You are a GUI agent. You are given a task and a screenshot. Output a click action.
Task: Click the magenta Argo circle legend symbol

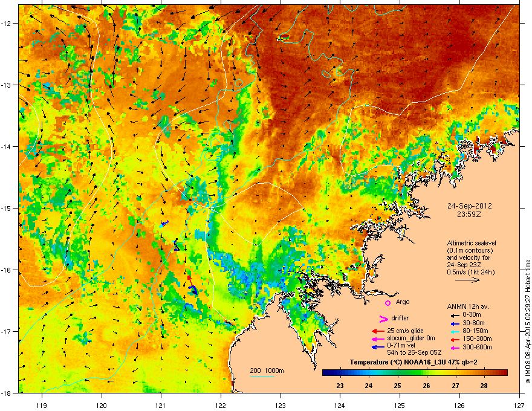point(388,303)
